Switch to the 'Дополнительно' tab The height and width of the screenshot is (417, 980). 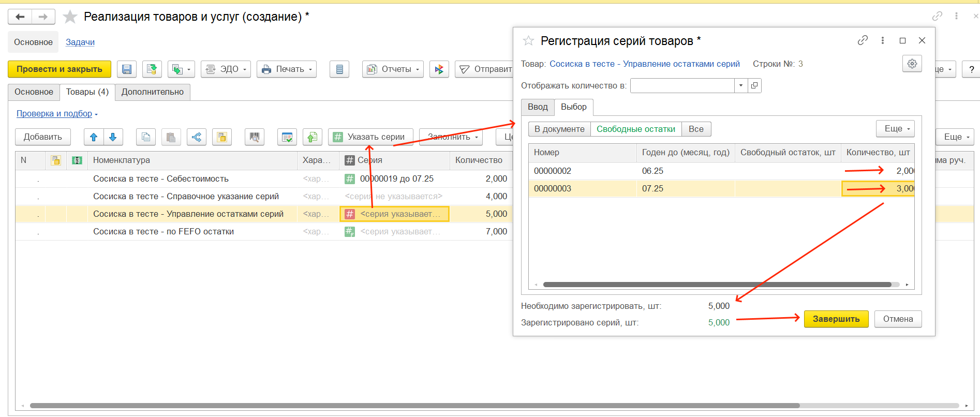pos(152,92)
